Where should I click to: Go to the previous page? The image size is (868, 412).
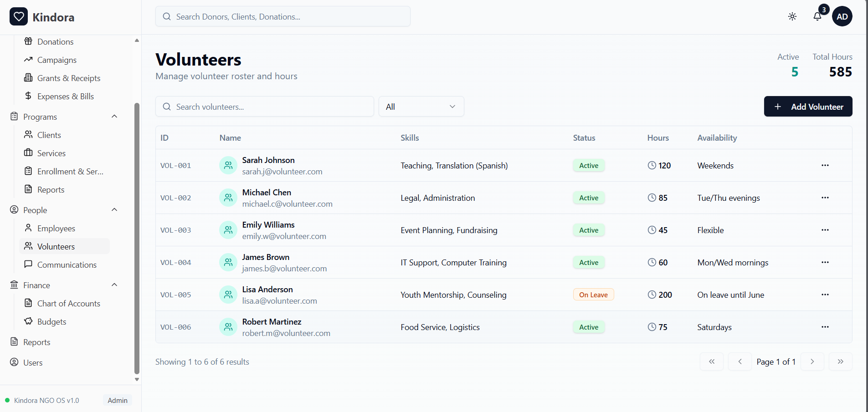tap(740, 361)
